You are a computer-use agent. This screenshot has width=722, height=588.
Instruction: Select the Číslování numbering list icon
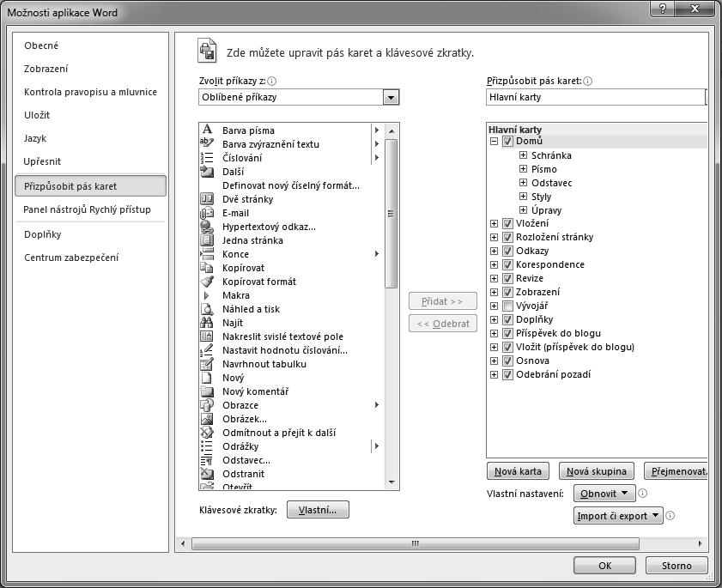coord(207,157)
